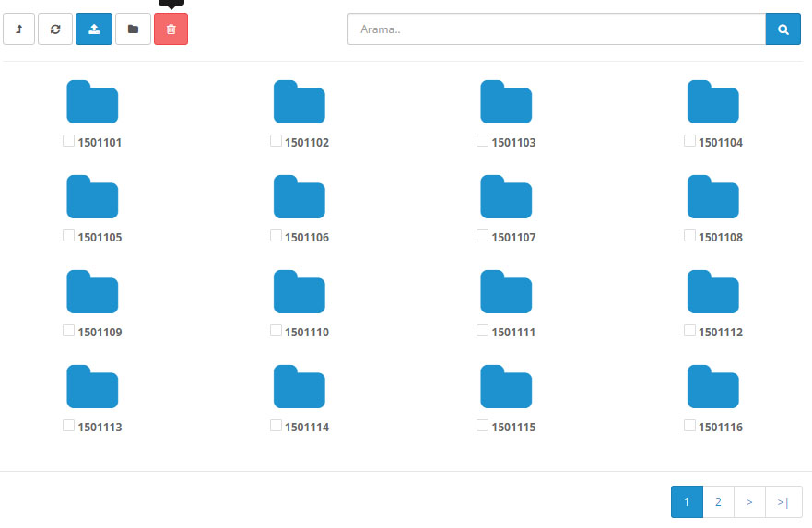
Task: Open folder icon 1501108
Action: click(x=713, y=196)
